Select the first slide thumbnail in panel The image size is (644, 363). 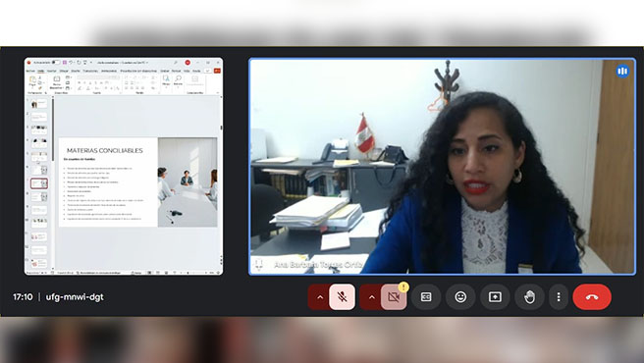(x=39, y=104)
